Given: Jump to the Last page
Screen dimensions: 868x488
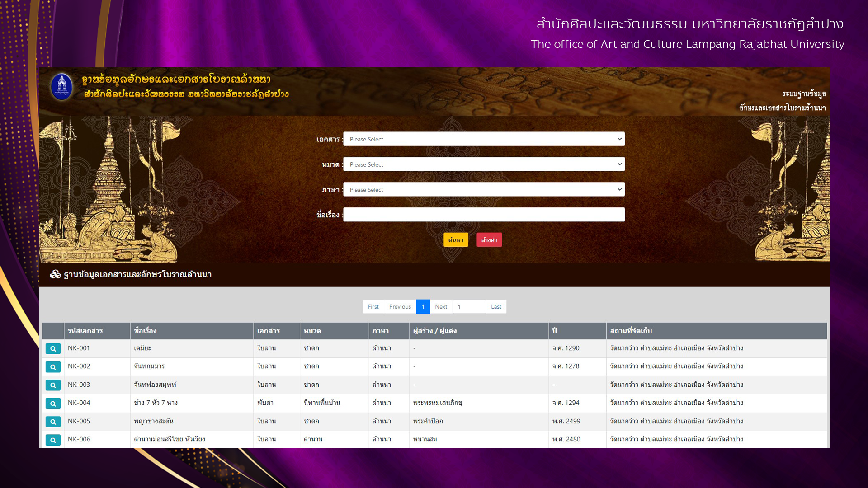Looking at the screenshot, I should (496, 307).
